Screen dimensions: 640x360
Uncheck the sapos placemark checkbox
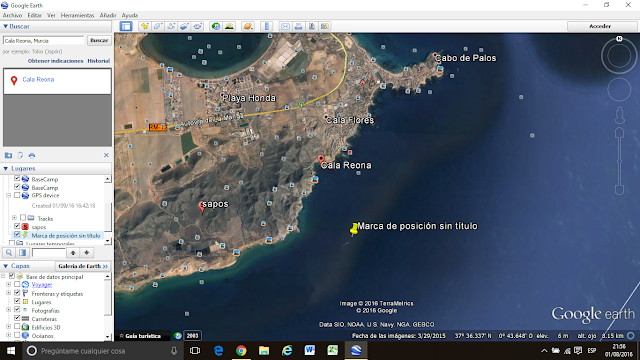click(17, 226)
